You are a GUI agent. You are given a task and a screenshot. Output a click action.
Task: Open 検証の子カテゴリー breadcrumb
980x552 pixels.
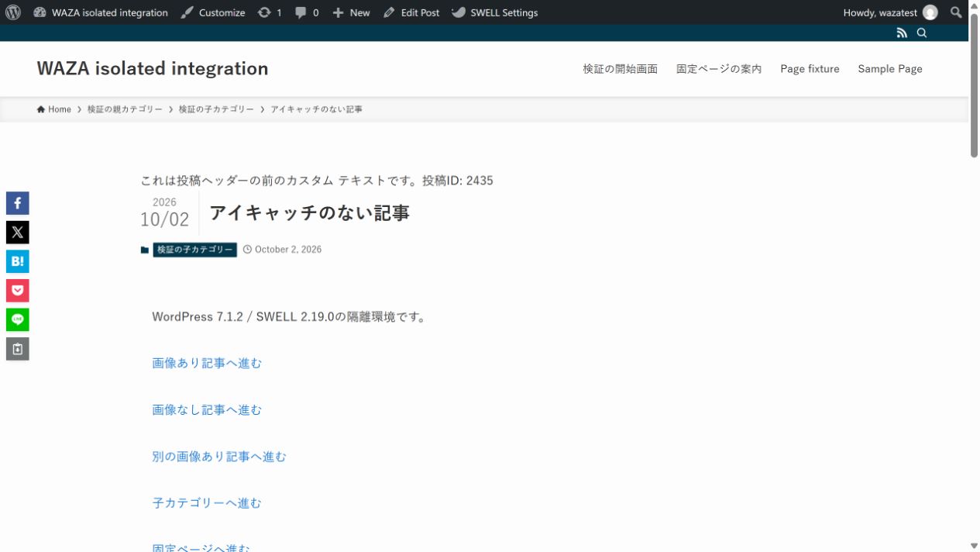216,109
